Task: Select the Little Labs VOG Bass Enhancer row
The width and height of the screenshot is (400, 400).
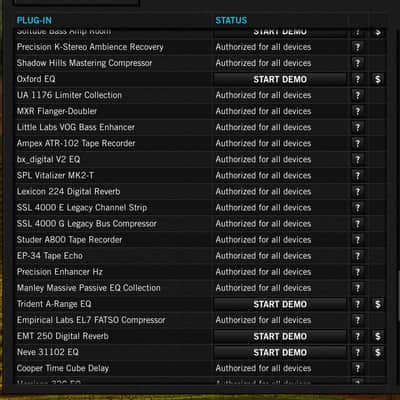Action: (x=200, y=127)
